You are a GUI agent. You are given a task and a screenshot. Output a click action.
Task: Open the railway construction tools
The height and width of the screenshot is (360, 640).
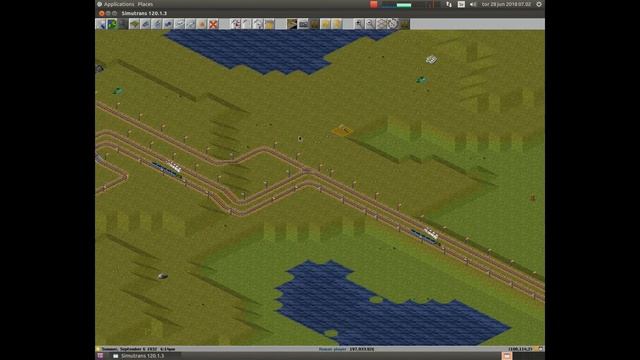point(145,24)
